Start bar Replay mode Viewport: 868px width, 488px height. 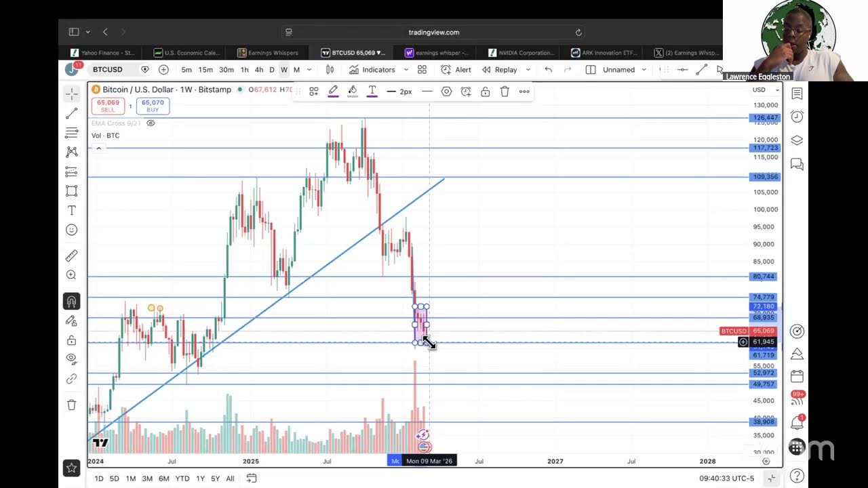[500, 70]
